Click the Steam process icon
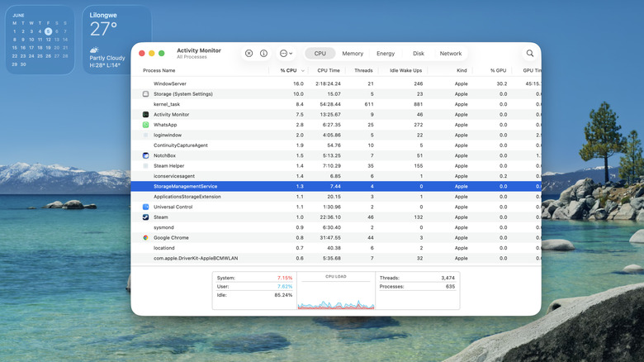 point(145,217)
